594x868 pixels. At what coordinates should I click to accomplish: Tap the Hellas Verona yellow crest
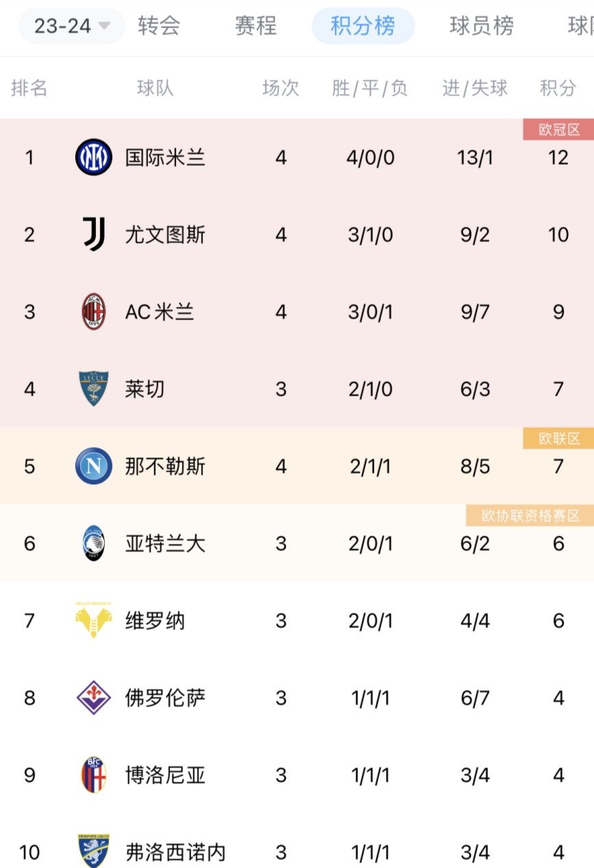(x=94, y=620)
